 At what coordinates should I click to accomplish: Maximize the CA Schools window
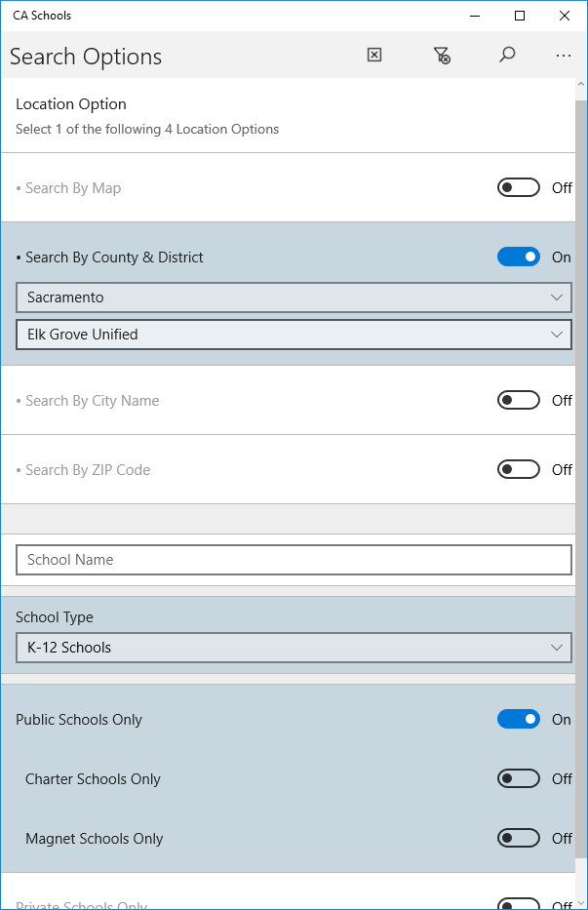[520, 16]
